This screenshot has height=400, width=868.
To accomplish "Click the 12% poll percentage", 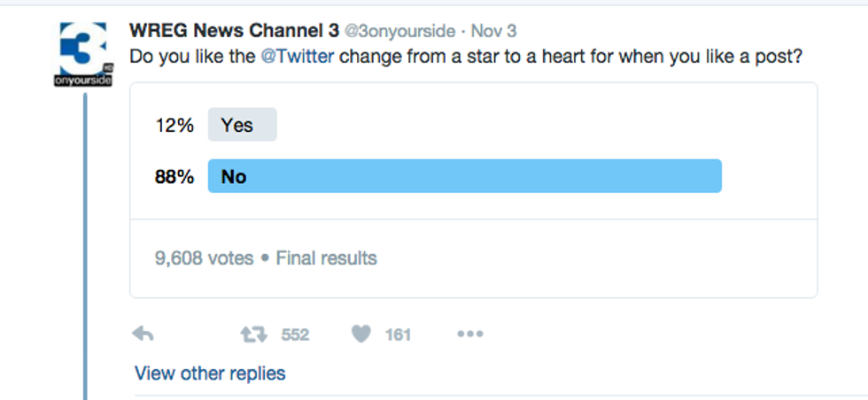I will pos(174,126).
